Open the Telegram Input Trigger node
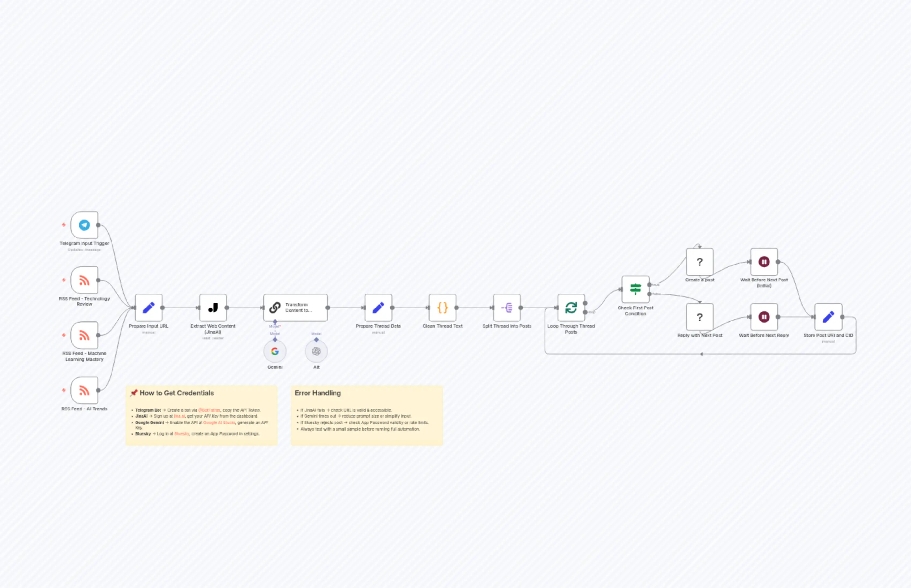911x588 pixels. [84, 225]
